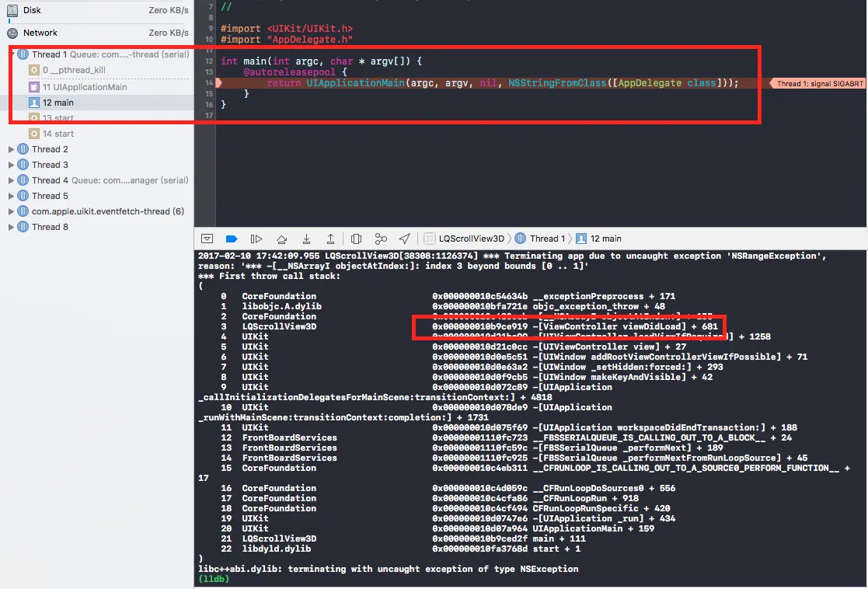Viewport: 868px width, 589px height.
Task: Open the Debug Memory Graph icon
Action: click(380, 239)
